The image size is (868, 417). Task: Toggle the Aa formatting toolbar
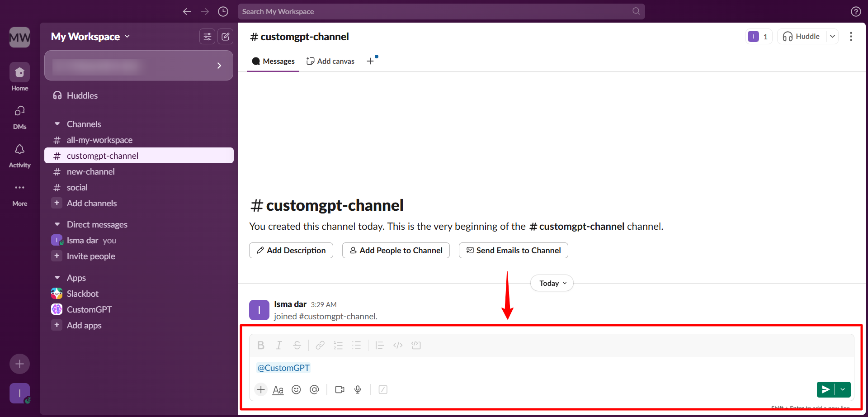278,389
